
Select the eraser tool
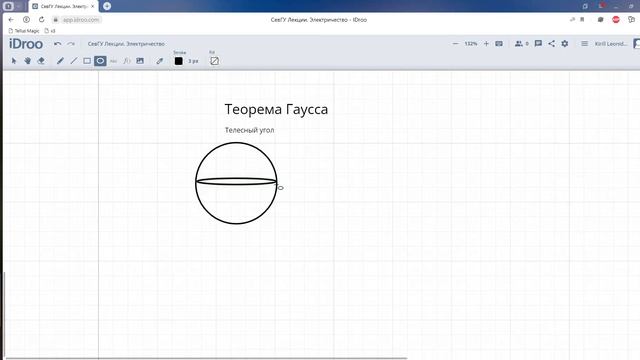coord(41,61)
